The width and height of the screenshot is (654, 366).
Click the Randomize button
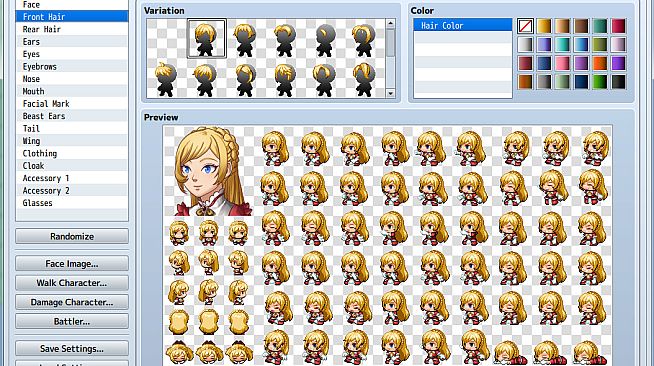coord(72,236)
